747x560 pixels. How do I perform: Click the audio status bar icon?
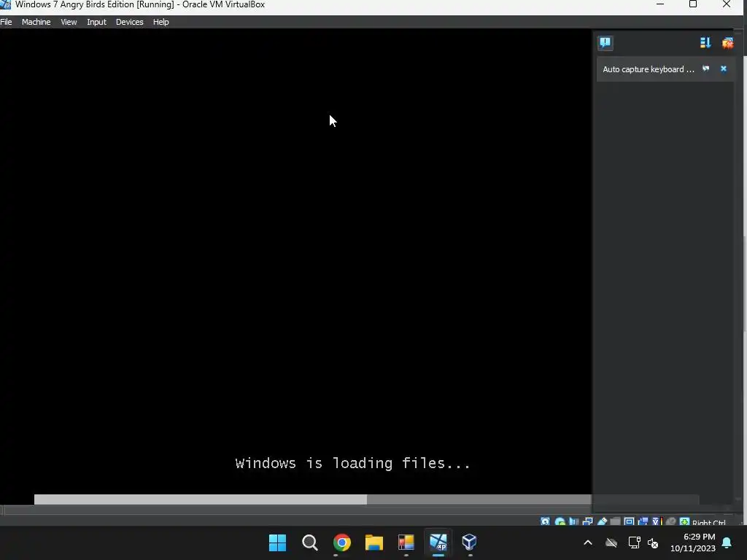coord(573,522)
